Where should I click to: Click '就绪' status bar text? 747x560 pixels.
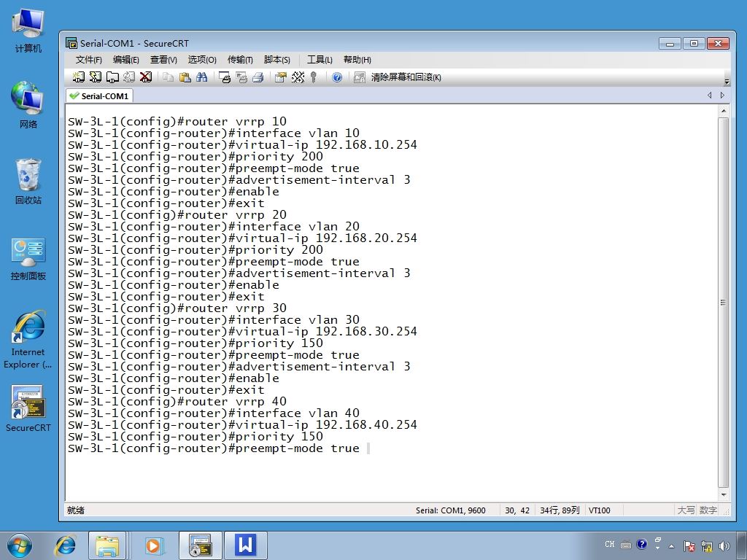(x=76, y=510)
